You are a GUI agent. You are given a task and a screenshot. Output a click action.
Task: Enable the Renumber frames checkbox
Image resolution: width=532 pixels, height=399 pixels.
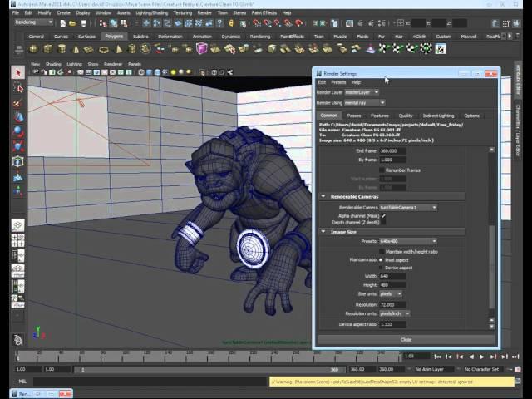point(382,170)
